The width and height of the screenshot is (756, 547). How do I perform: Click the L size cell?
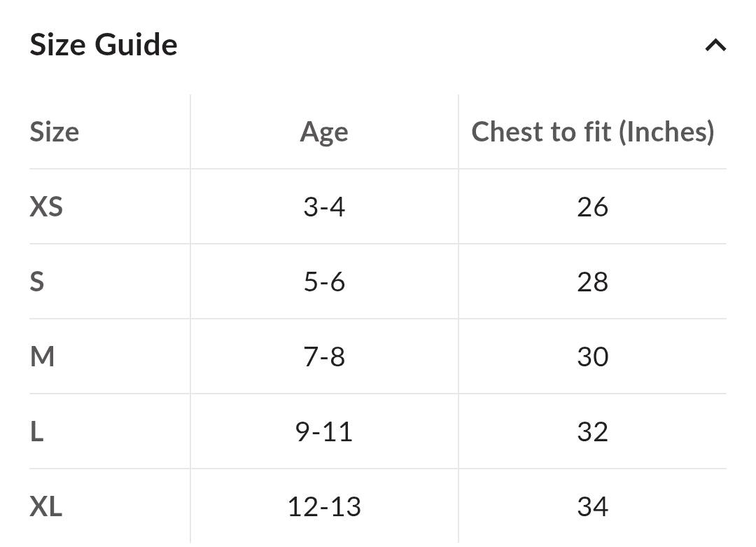[37, 431]
